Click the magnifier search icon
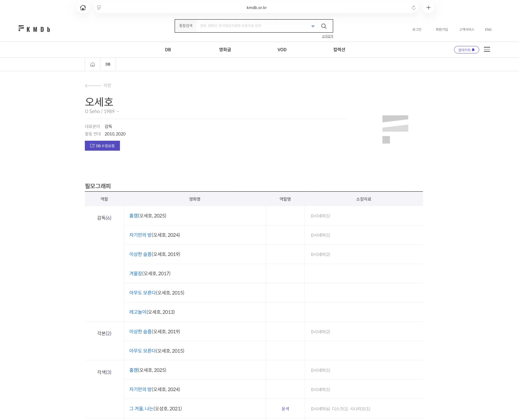 [x=324, y=26]
